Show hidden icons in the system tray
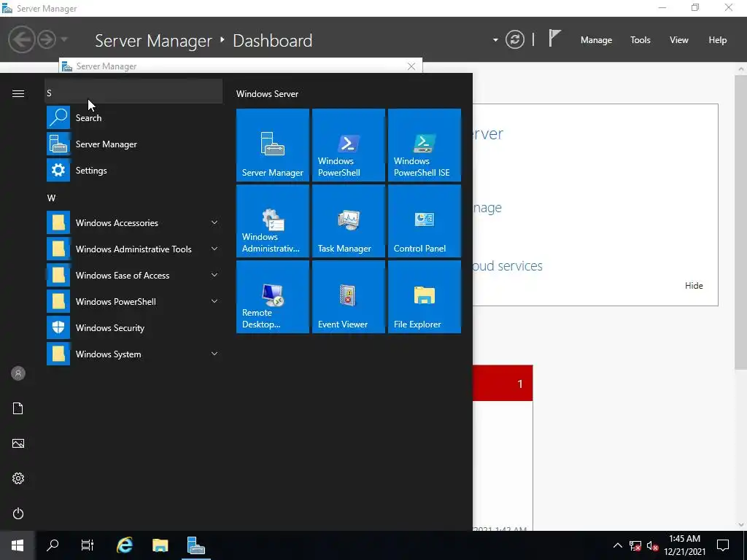 tap(617, 545)
